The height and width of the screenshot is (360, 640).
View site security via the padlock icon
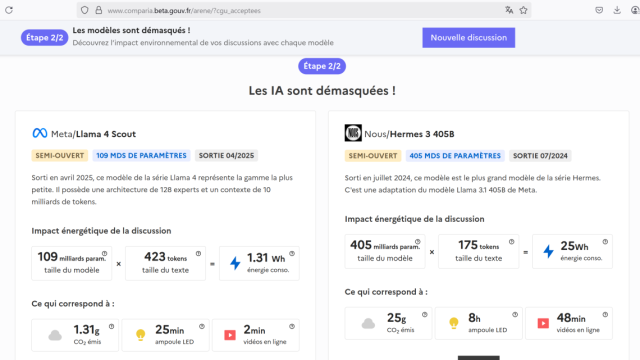tap(98, 10)
